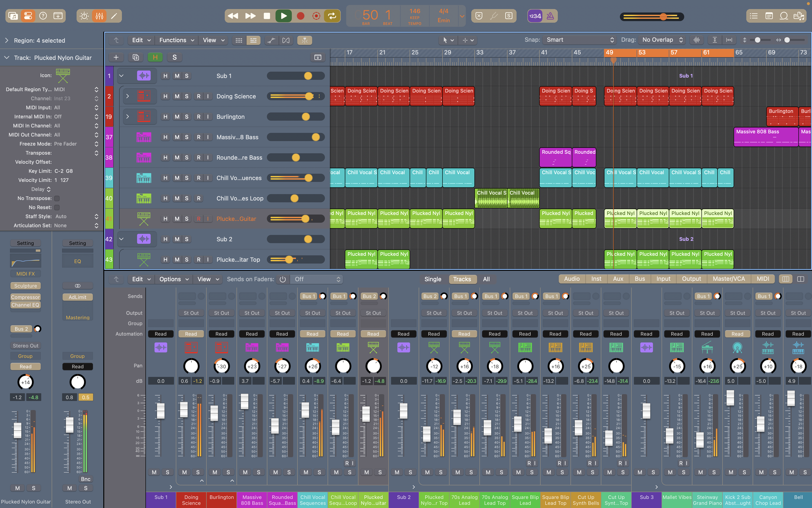This screenshot has width=812, height=508.
Task: Toggle Smart Controls dial icon
Action: (84, 16)
